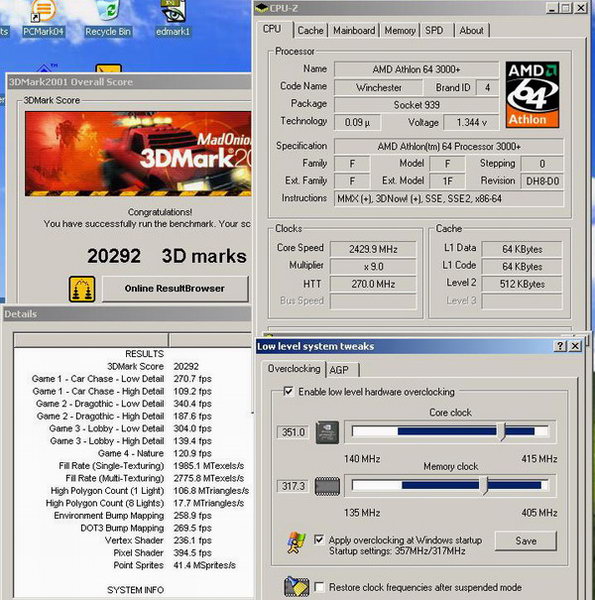Click the memory chip icon next to Memory clock
This screenshot has width=595, height=600.
327,486
